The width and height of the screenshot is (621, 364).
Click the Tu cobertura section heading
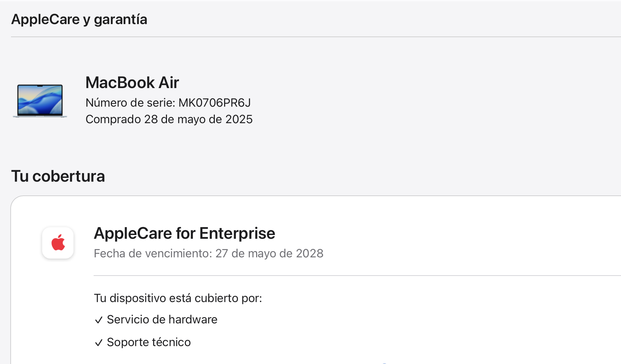(58, 176)
